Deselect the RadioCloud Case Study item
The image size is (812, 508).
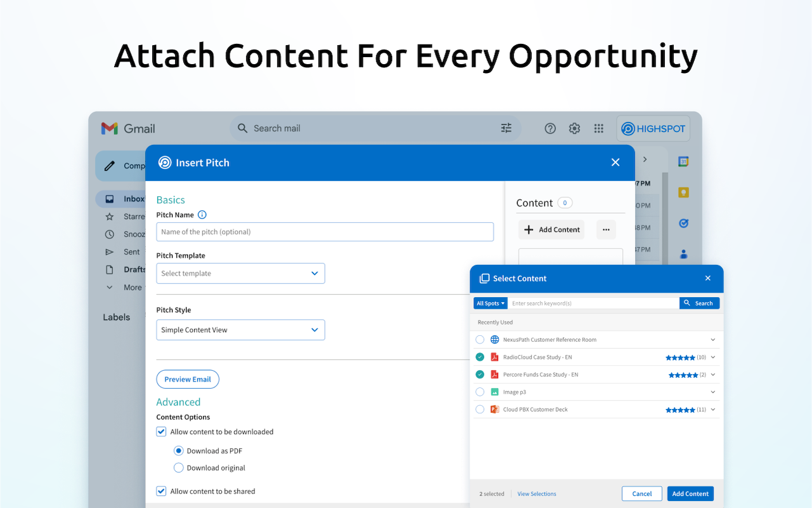[480, 357]
